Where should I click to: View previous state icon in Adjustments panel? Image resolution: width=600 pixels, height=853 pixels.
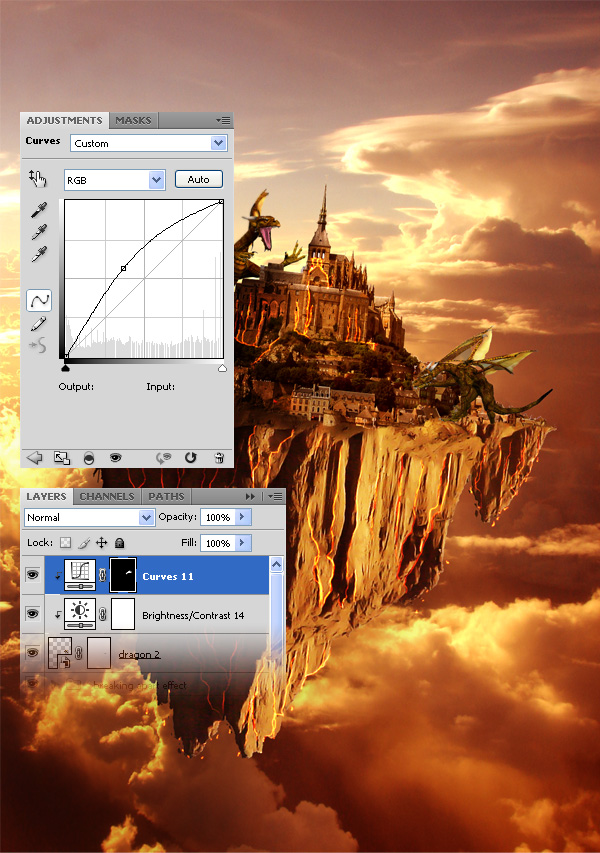[x=163, y=458]
